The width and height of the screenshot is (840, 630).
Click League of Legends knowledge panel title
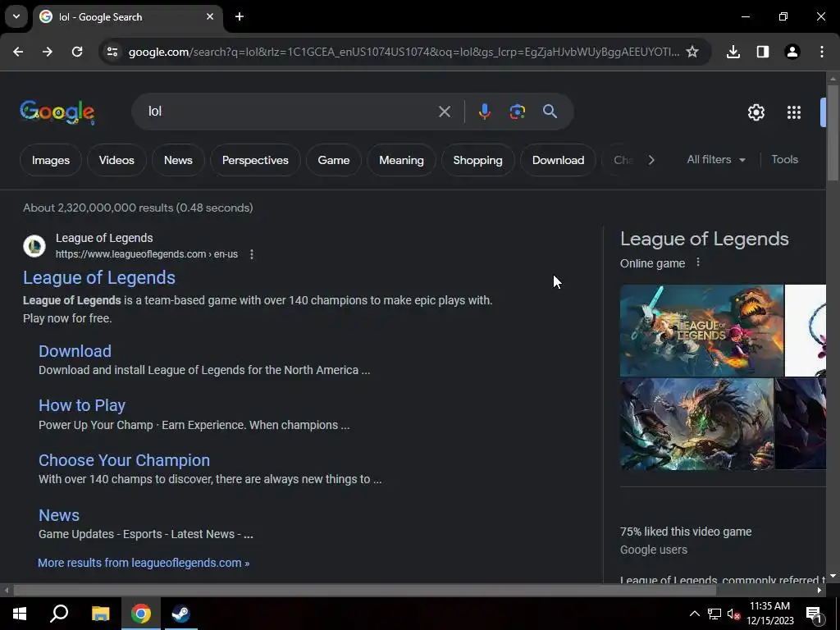click(x=705, y=239)
